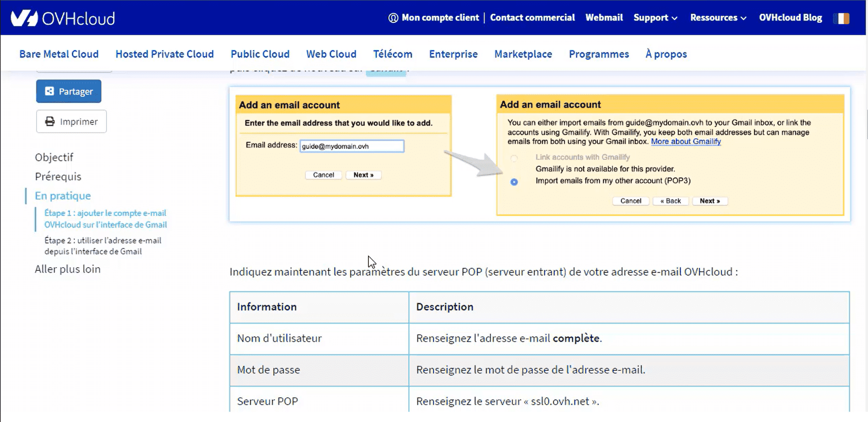
Task: Click the share icon in Partager
Action: tap(49, 91)
